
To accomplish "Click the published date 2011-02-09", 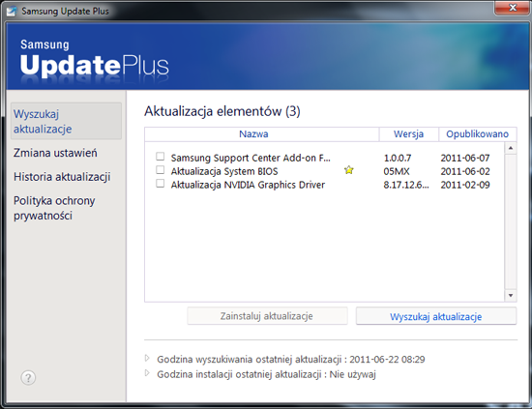I will tap(465, 186).
